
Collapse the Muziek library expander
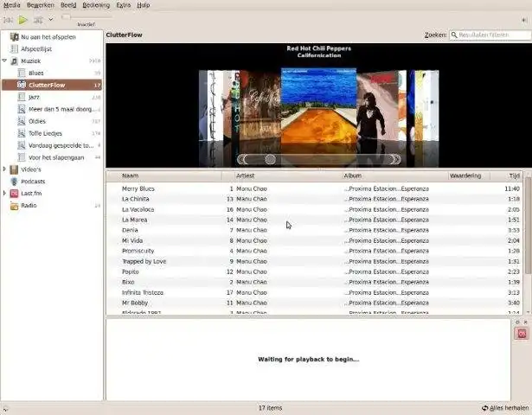click(x=4, y=61)
